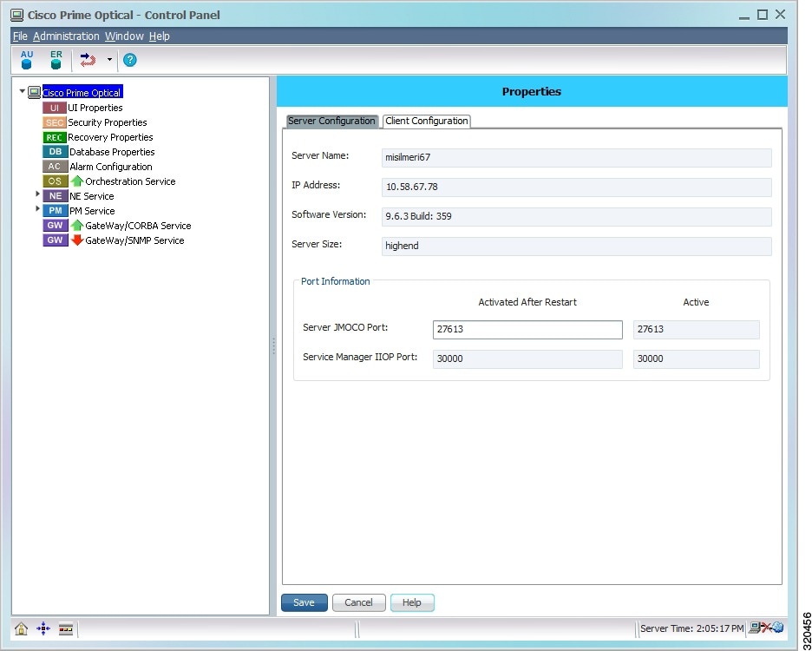Screen dimensions: 812x651
Task: Click the Cancel button
Action: click(x=358, y=602)
